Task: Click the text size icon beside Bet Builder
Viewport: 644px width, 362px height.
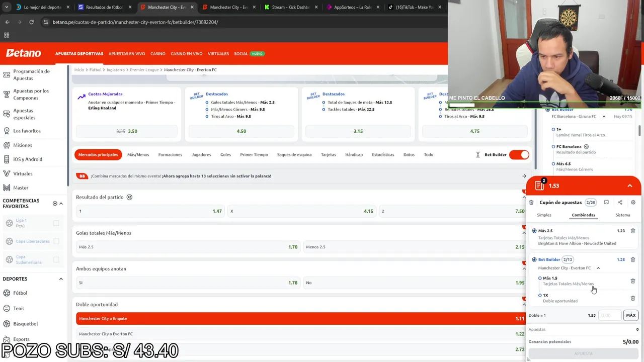Action: tap(477, 154)
